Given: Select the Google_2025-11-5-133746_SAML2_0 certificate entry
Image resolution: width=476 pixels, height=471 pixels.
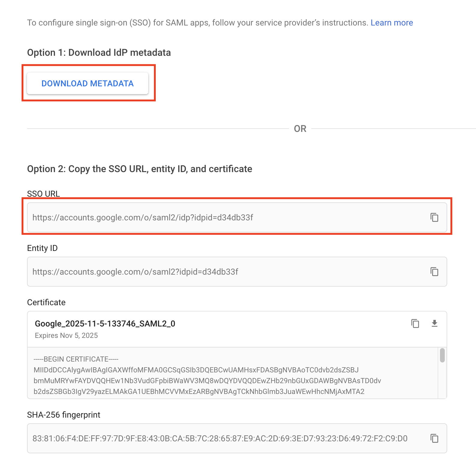Looking at the screenshot, I should point(106,324).
